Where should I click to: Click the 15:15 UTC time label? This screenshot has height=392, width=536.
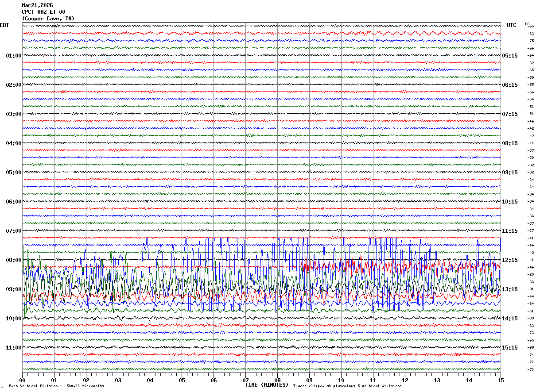pos(510,348)
